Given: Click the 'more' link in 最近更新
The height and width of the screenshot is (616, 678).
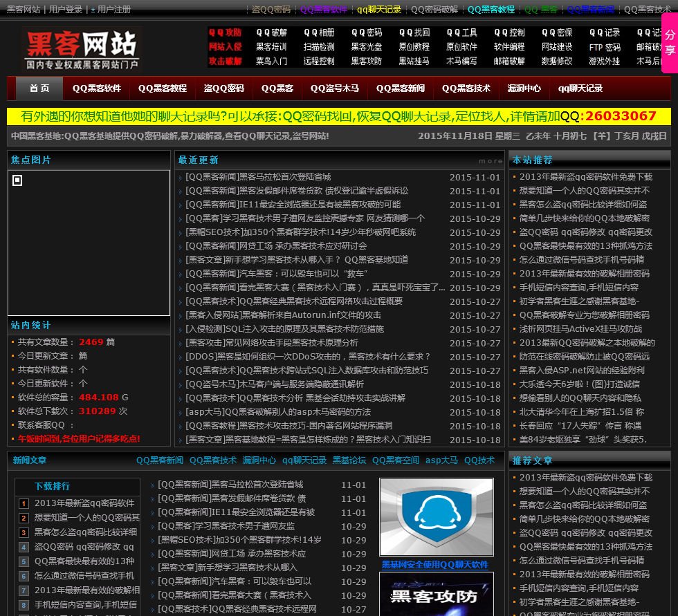Looking at the screenshot, I should click(x=491, y=160).
